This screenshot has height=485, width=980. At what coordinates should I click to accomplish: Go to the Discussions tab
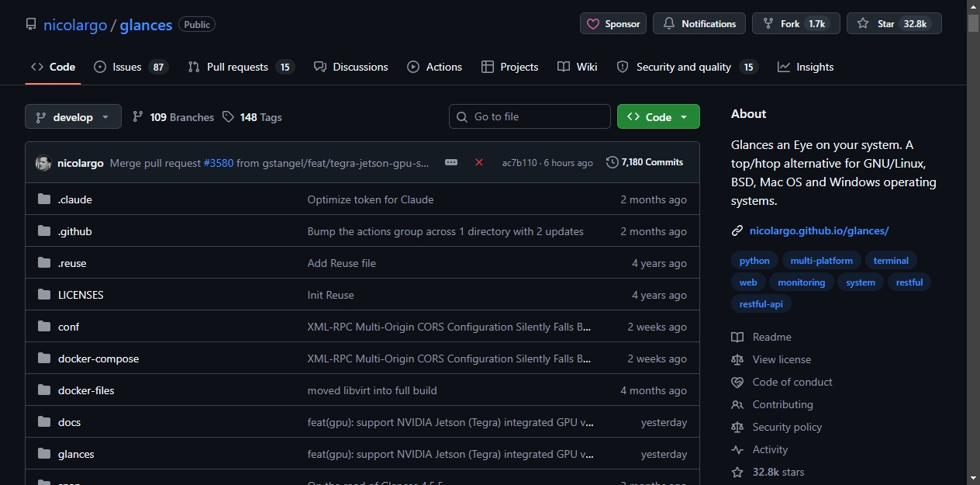click(350, 67)
